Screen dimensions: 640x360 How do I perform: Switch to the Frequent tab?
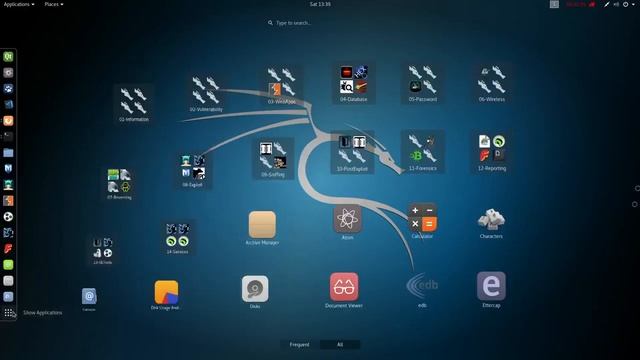tap(300, 344)
